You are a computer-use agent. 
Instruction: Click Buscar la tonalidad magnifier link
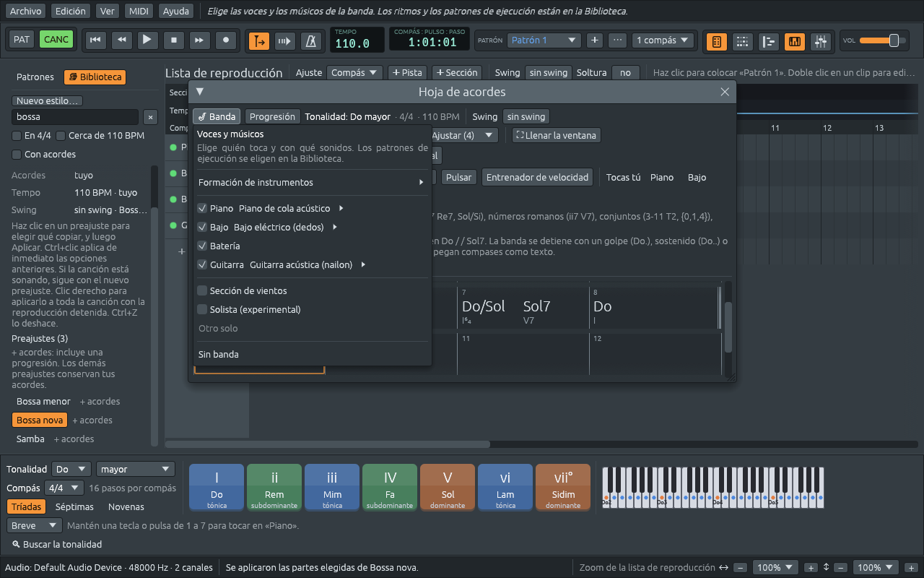click(x=57, y=544)
